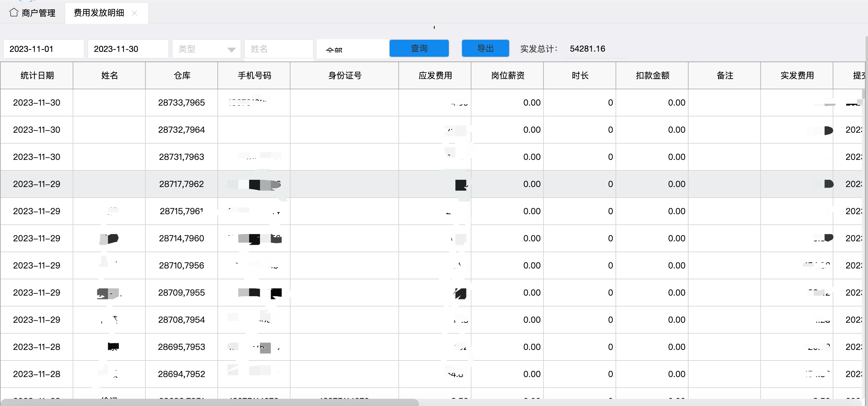Select warehouse cell 28710,7956
The image size is (868, 406).
[x=182, y=265]
